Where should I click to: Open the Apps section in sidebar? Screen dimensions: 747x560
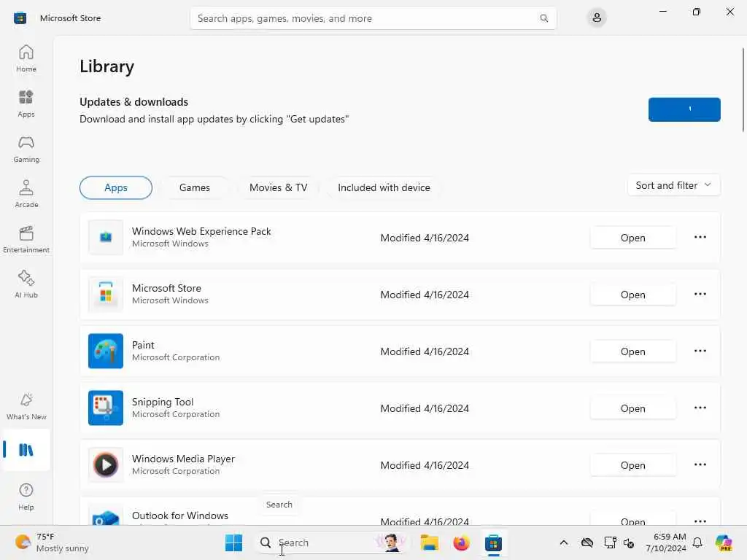[x=26, y=104]
